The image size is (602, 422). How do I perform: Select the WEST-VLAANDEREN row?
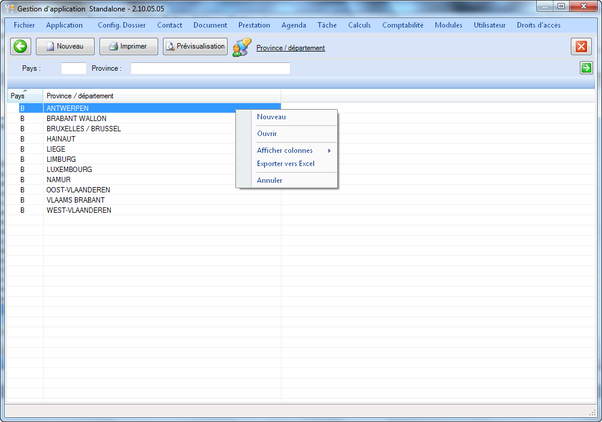point(79,211)
